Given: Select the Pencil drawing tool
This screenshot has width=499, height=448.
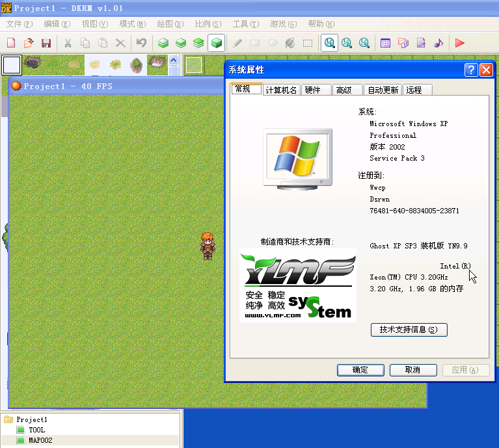Looking at the screenshot, I should (x=237, y=43).
